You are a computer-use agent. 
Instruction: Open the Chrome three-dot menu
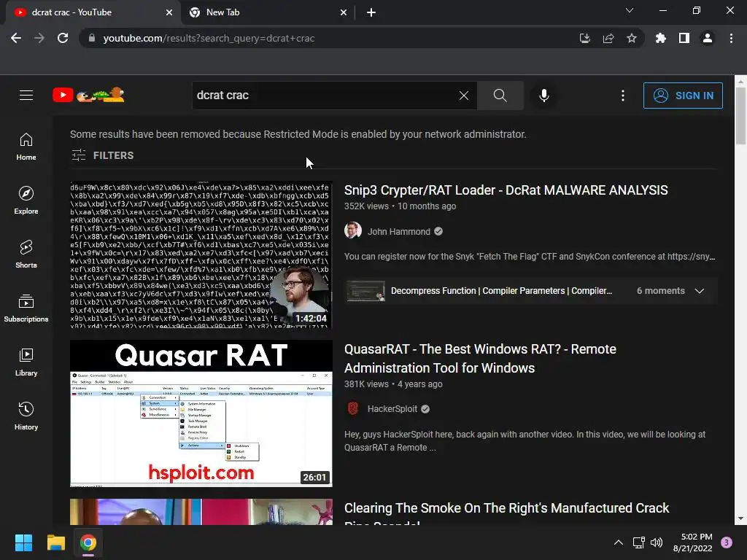[x=731, y=38]
